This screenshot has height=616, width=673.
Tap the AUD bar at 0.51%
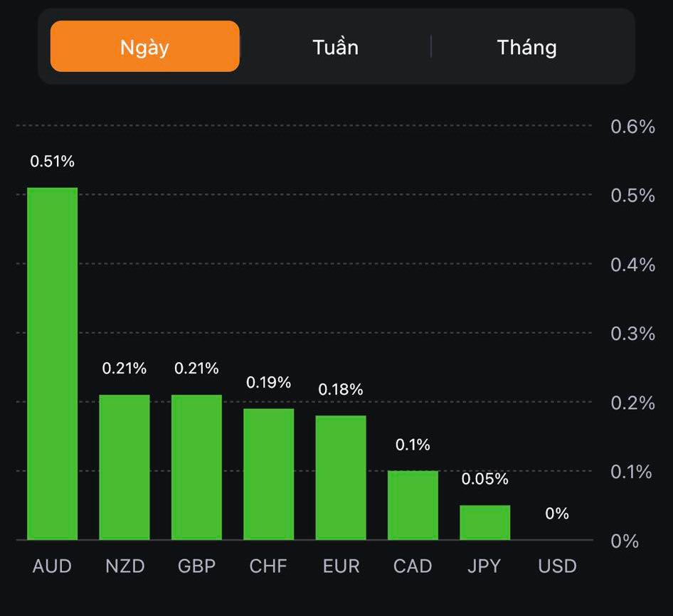pos(52,363)
